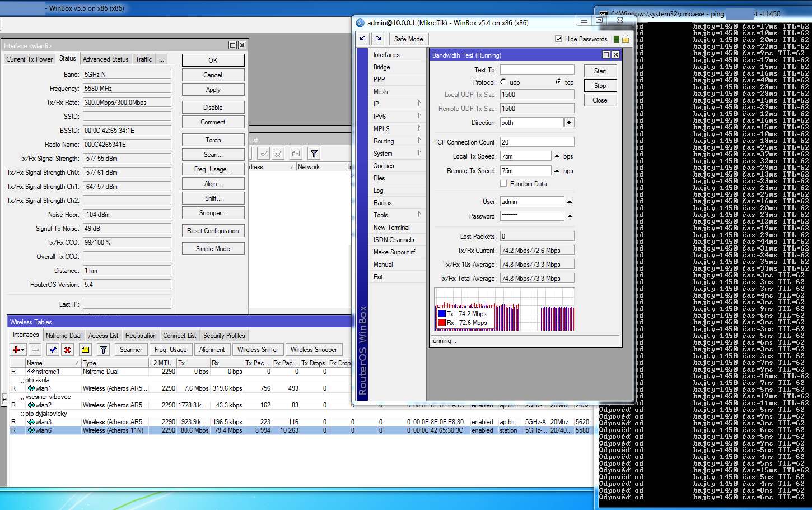This screenshot has height=510, width=812.
Task: Click the filter funnel icon in background list window
Action: [314, 154]
